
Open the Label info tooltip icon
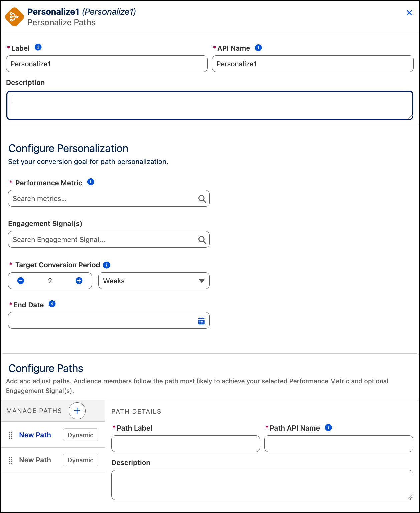click(38, 47)
